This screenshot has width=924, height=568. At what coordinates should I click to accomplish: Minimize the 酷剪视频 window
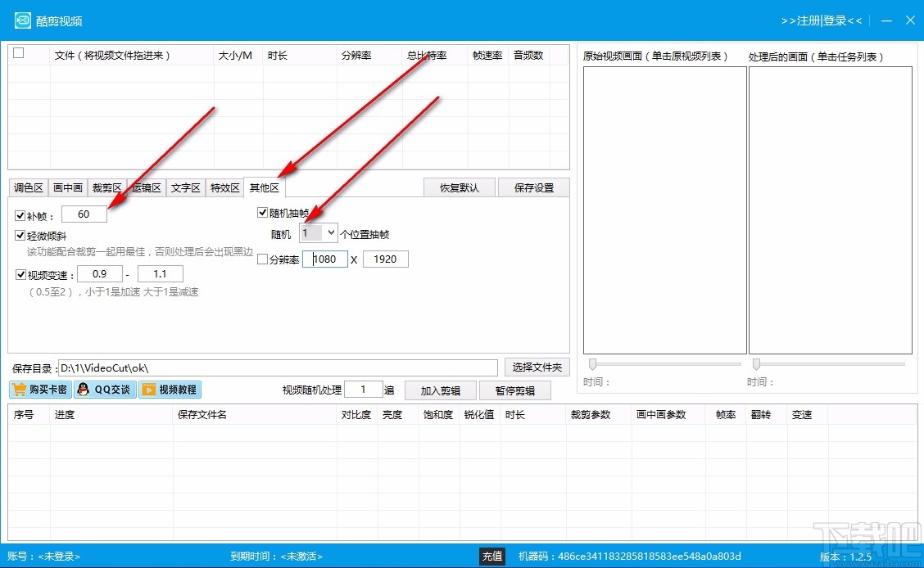point(886,20)
